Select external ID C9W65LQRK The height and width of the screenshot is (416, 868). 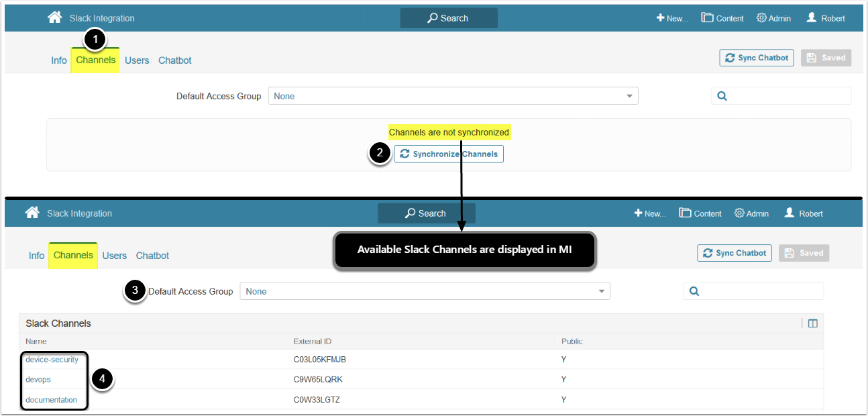pos(318,380)
